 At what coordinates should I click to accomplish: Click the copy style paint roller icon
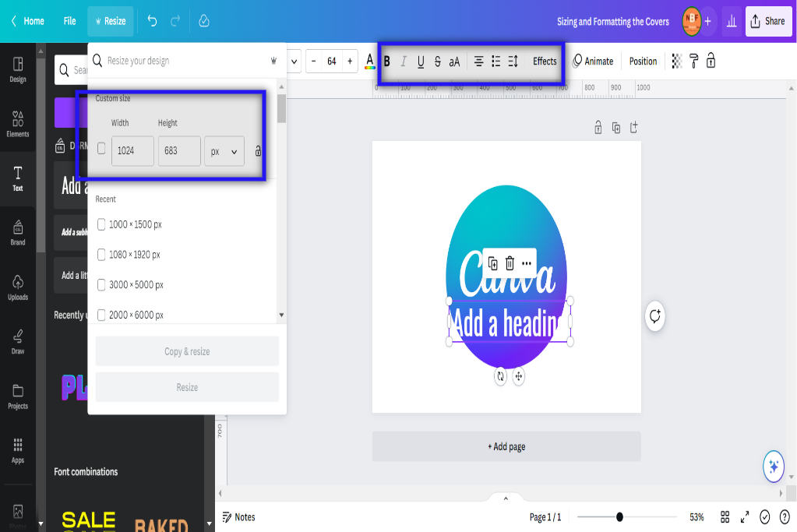(x=693, y=61)
